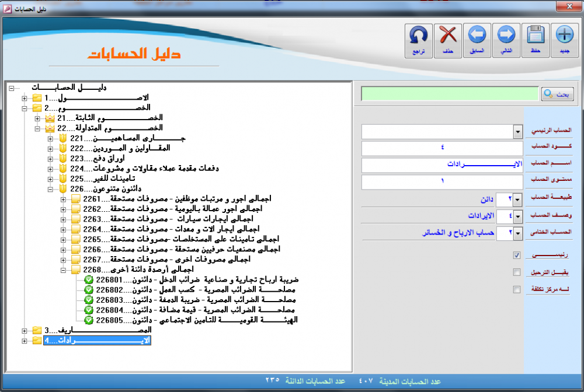Collapse account 2 الخصوم node

24,108
